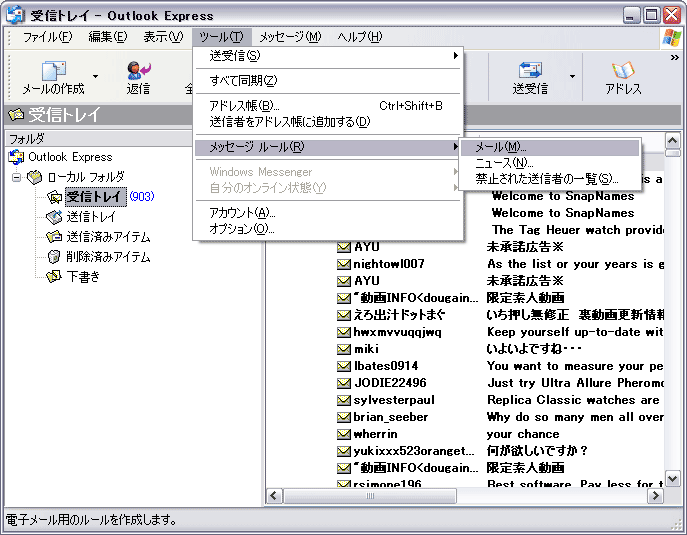Choose メール(M)... in the submenu
Viewport: 687px width, 535px height.
point(550,147)
